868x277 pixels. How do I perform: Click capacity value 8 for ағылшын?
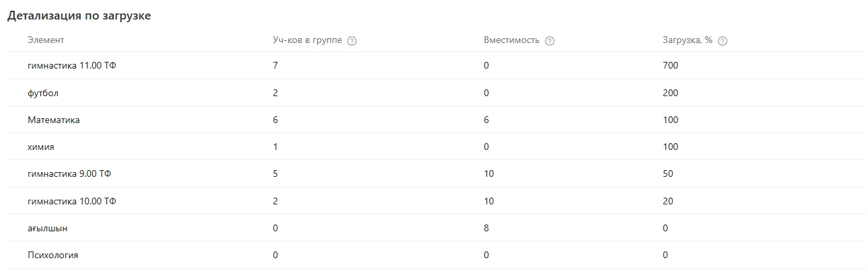[x=486, y=228]
